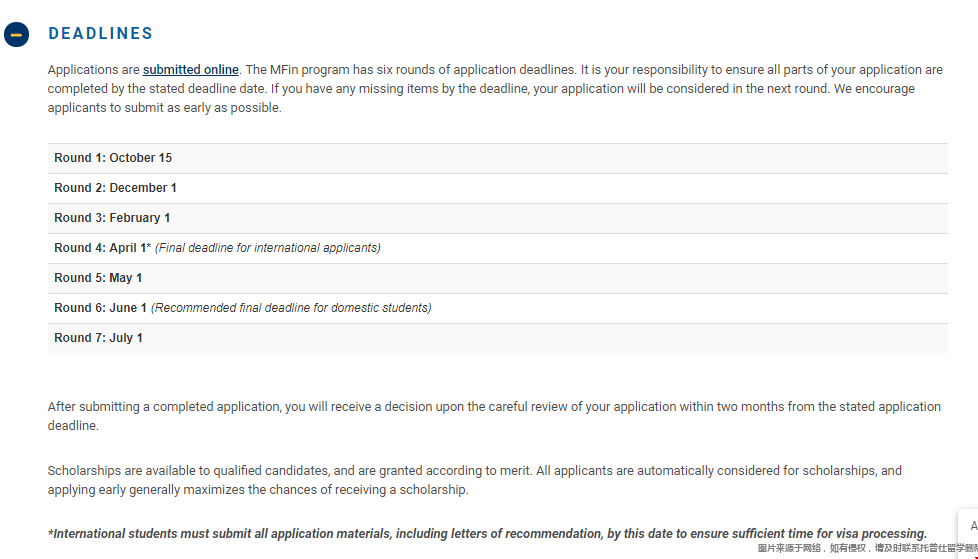
Task: Select the Round 2: December 1 row
Action: pyautogui.click(x=498, y=188)
